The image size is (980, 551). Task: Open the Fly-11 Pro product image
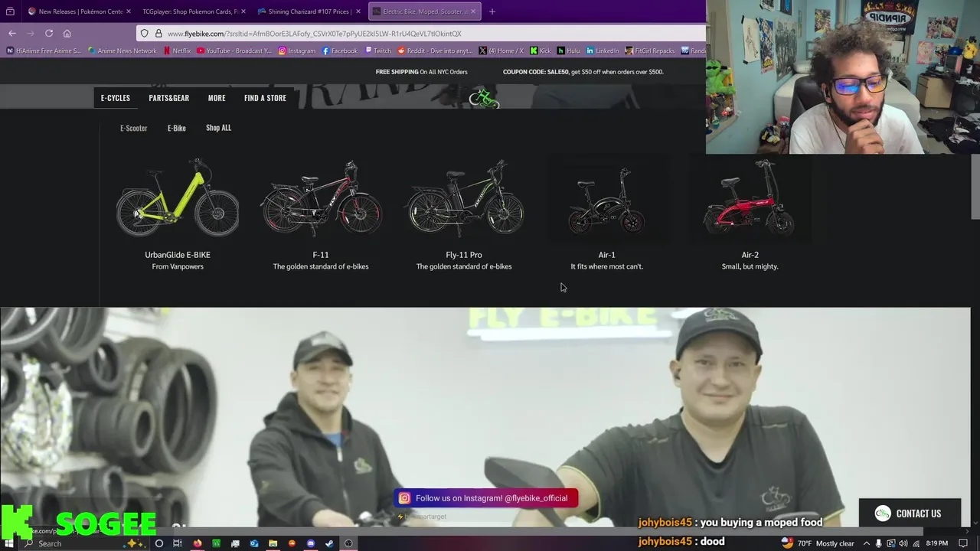point(464,198)
